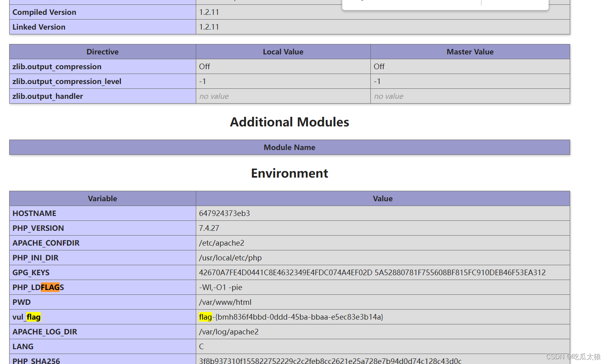Select the Compiled Version value 1.2.11
This screenshot has height=364, width=607.
point(209,12)
